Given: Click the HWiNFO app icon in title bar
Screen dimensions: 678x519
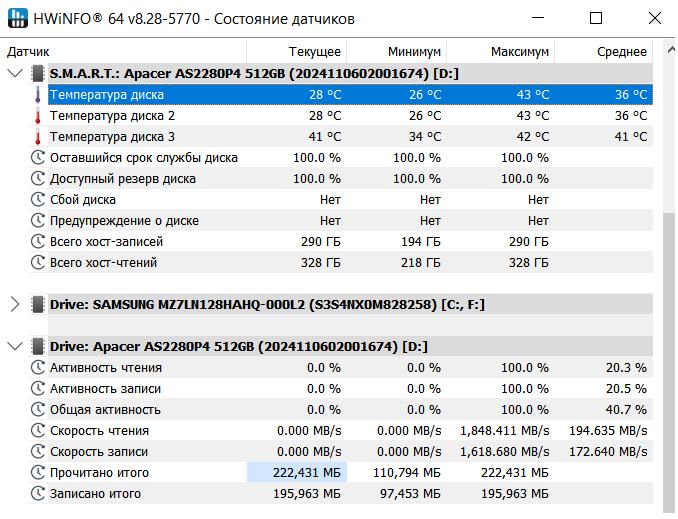Looking at the screenshot, I should [18, 18].
